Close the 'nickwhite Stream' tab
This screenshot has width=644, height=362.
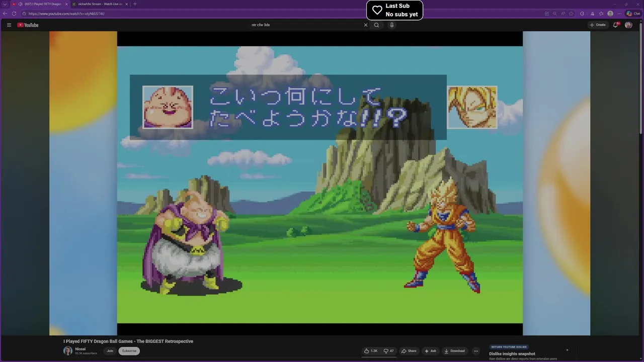pos(126,4)
